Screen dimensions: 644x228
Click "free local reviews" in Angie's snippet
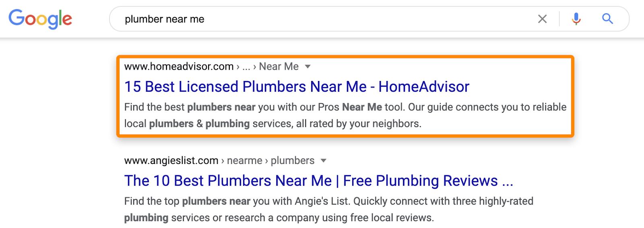click(x=392, y=218)
